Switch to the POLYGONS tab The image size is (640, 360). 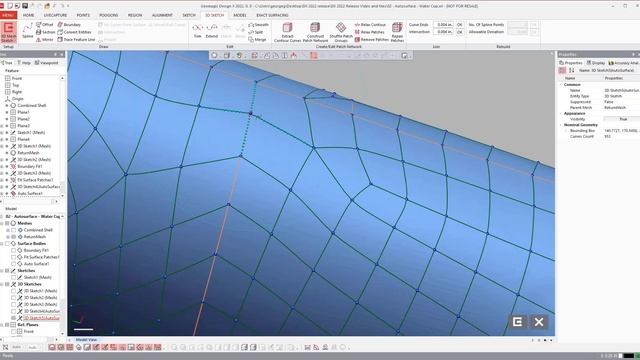pos(109,15)
